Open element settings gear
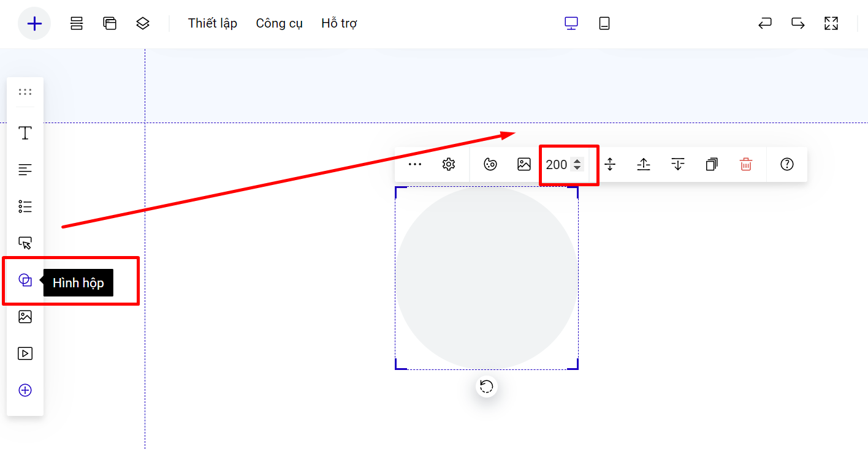Screen dimensions: 868x449 pyautogui.click(x=449, y=164)
